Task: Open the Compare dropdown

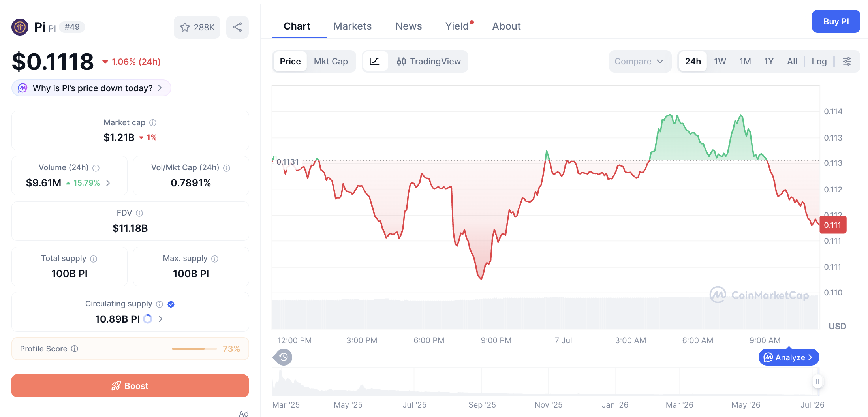Action: click(x=640, y=61)
